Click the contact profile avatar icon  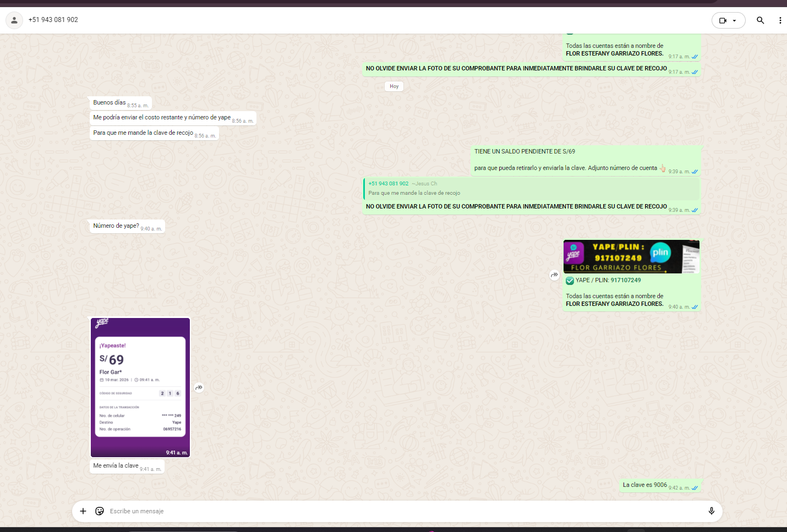14,20
